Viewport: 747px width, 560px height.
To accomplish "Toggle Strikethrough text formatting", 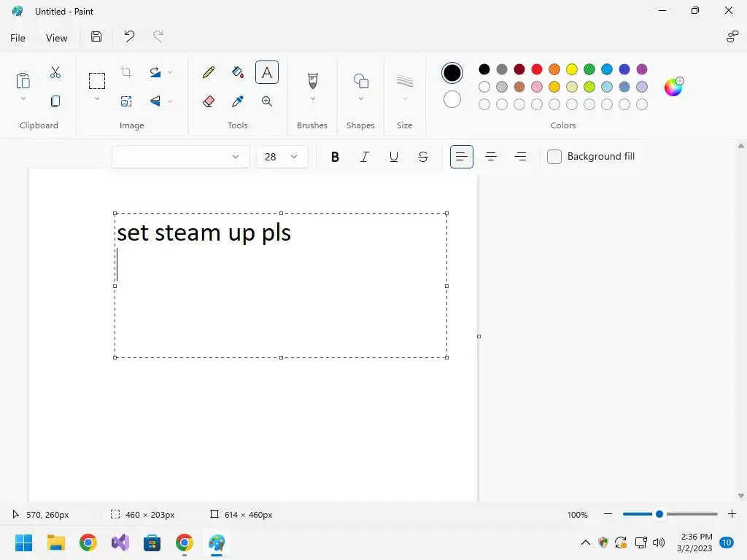I will (423, 157).
